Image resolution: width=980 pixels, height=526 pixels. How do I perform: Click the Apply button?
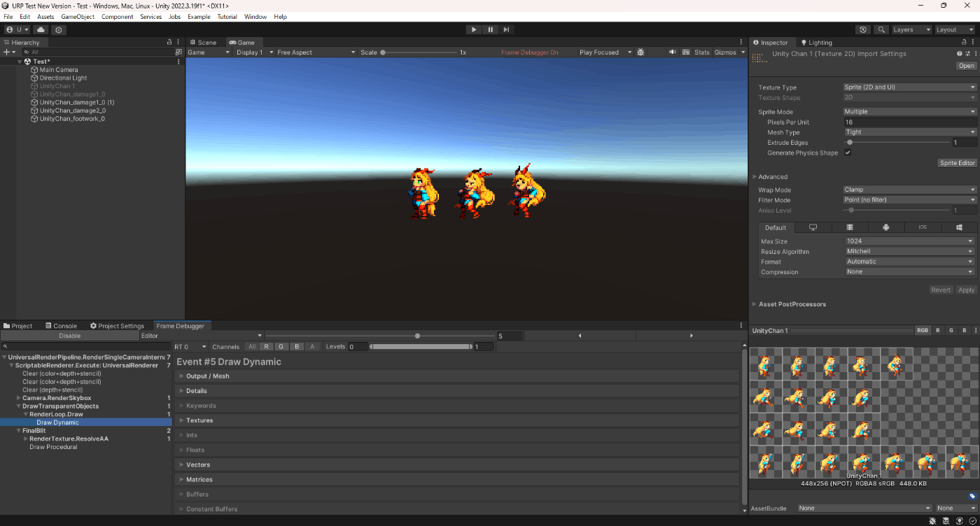point(966,290)
